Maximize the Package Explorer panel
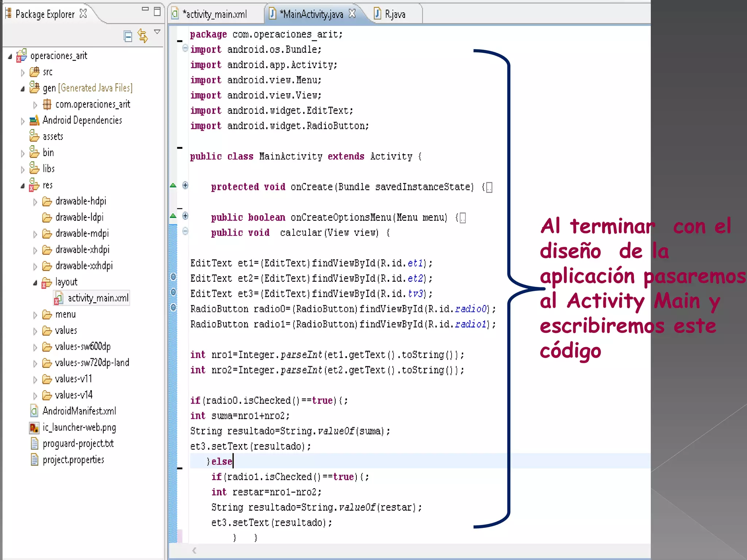Viewport: 747px width, 560px height. [157, 12]
